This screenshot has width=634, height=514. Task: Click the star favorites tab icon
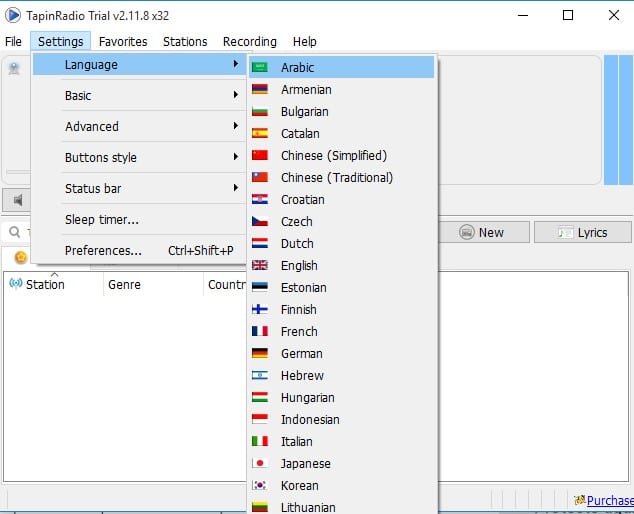[20, 257]
